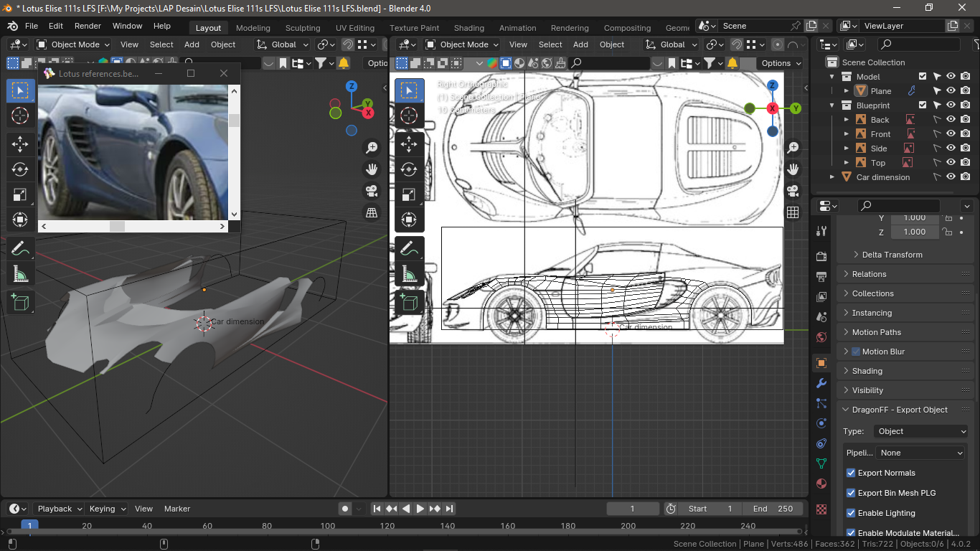Click the play animation button
This screenshot has width=980, height=551.
420,509
